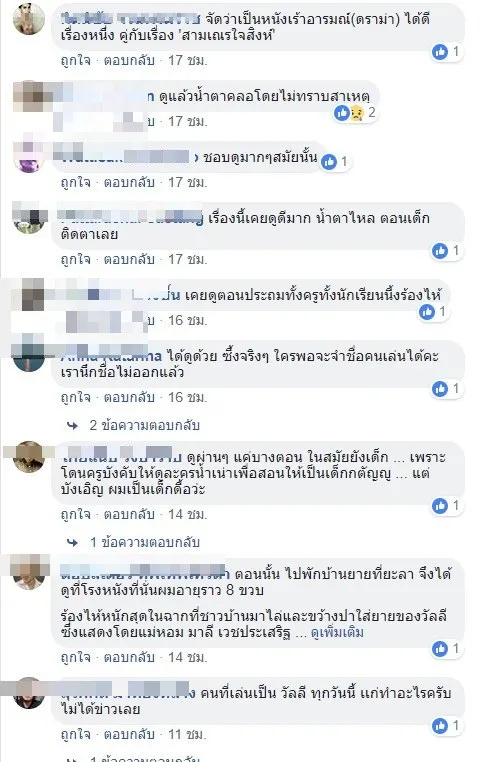Screen dimensions: 499x762
Task: Toggle ถูกใจ under ชอบดูมากๆสมัยนั้น comment
Action: tap(76, 183)
